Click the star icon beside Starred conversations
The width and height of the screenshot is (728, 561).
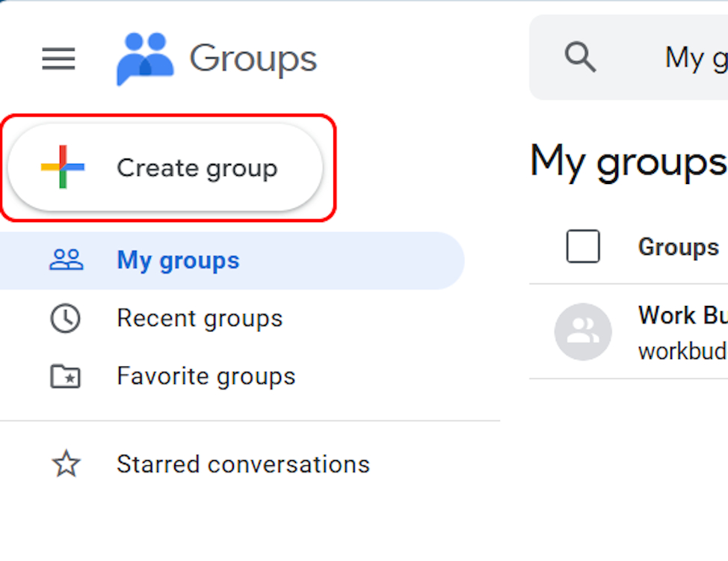tap(67, 465)
